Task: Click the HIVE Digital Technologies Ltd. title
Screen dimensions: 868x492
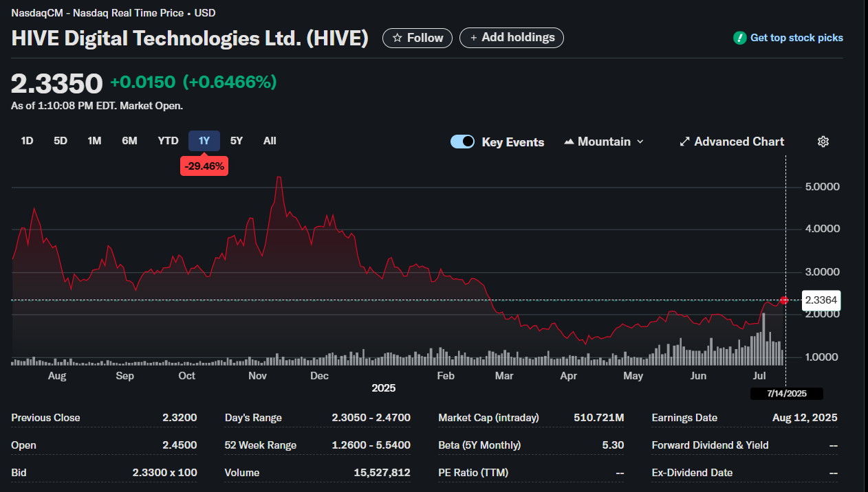Action: click(190, 38)
